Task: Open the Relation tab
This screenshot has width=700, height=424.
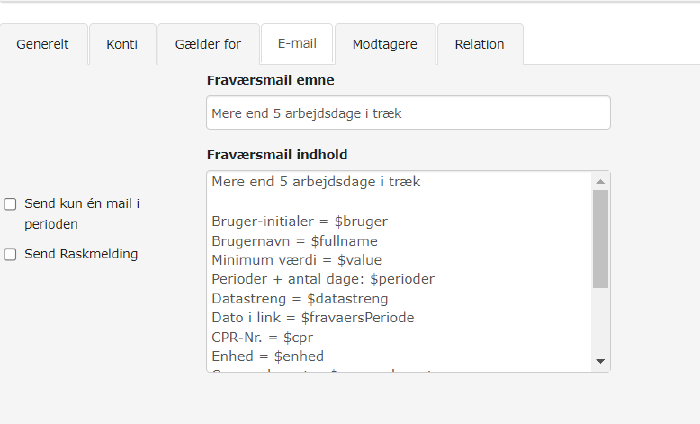Action: (x=479, y=45)
